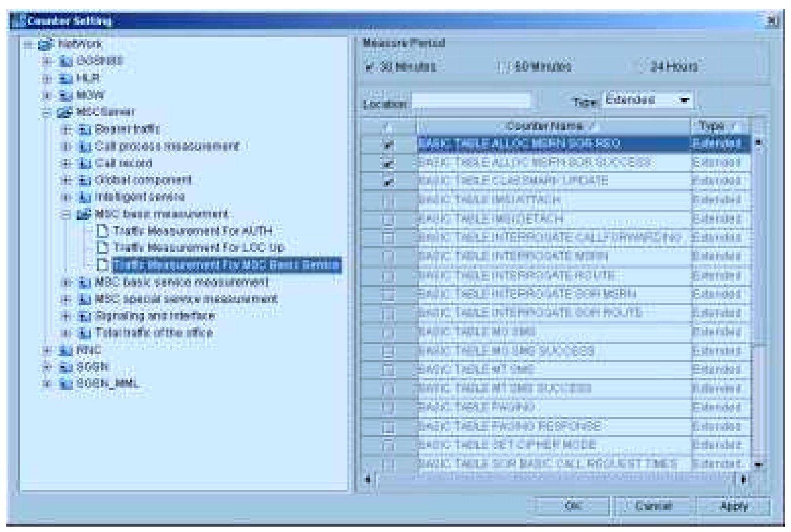Collapse the MSC basic measurement node
Image resolution: width=791 pixels, height=532 pixels.
pos(66,215)
